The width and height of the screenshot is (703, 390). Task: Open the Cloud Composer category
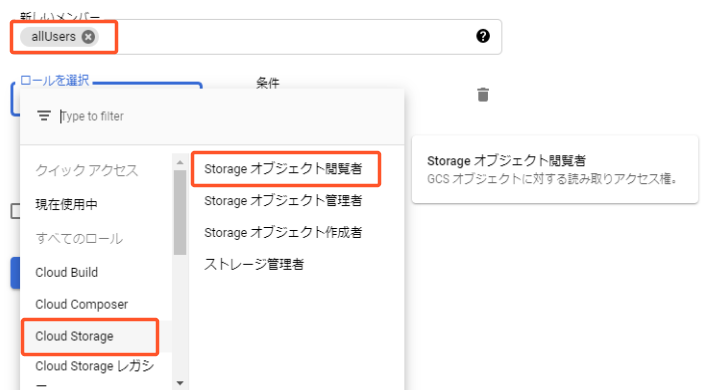click(82, 304)
